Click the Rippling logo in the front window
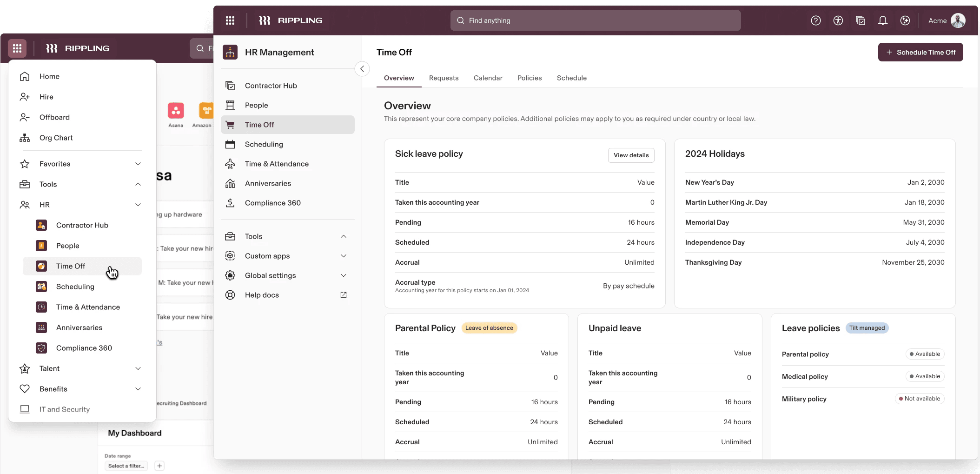Viewport: 980px width, 474px height. (291, 20)
